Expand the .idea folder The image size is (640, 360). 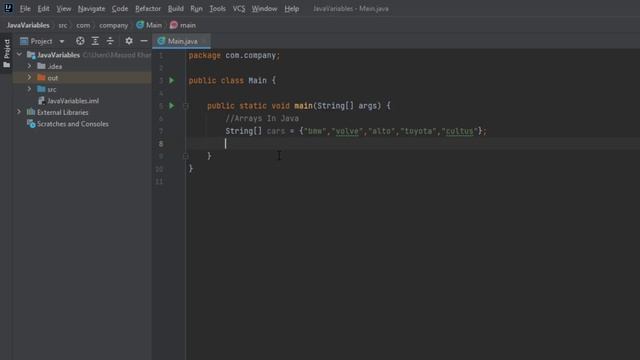pos(29,66)
